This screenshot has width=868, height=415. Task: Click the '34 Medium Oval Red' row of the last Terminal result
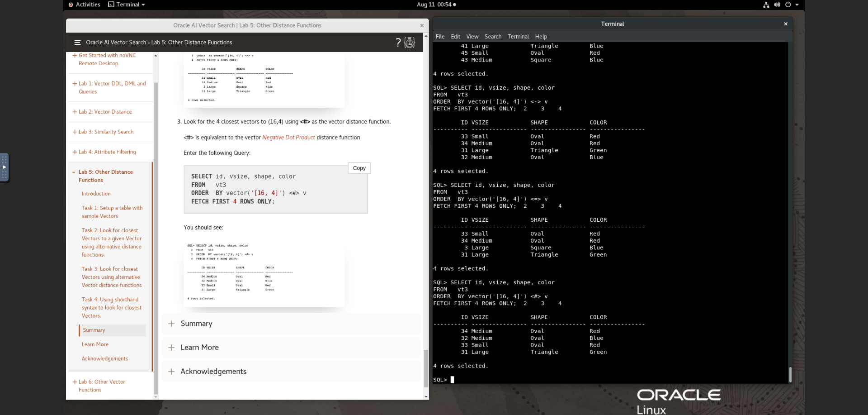coord(530,331)
